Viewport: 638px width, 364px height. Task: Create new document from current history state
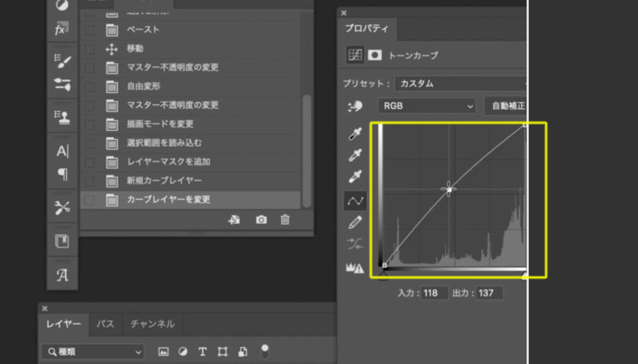(234, 220)
